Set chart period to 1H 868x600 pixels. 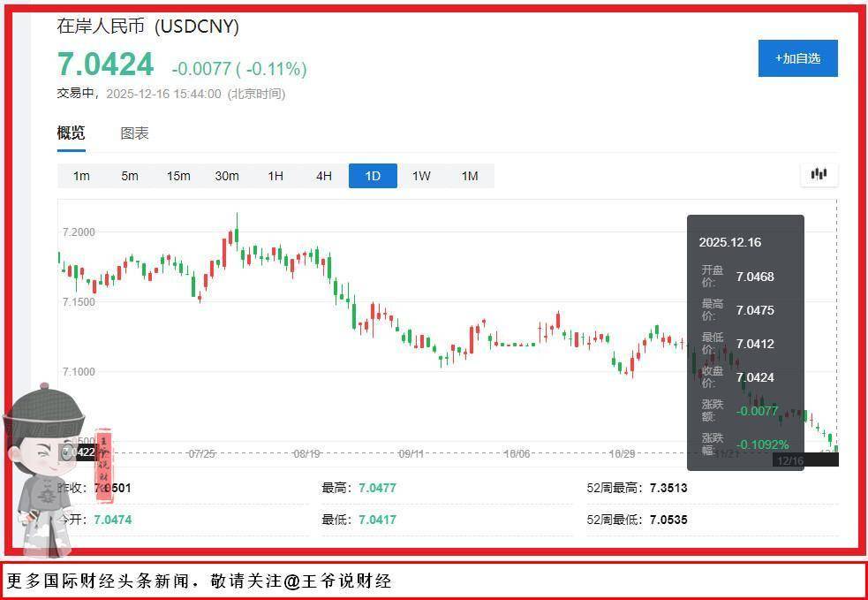(275, 176)
